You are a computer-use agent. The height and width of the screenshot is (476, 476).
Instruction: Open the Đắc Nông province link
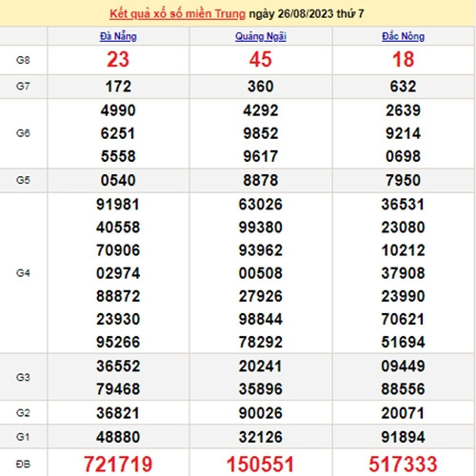coord(403,36)
